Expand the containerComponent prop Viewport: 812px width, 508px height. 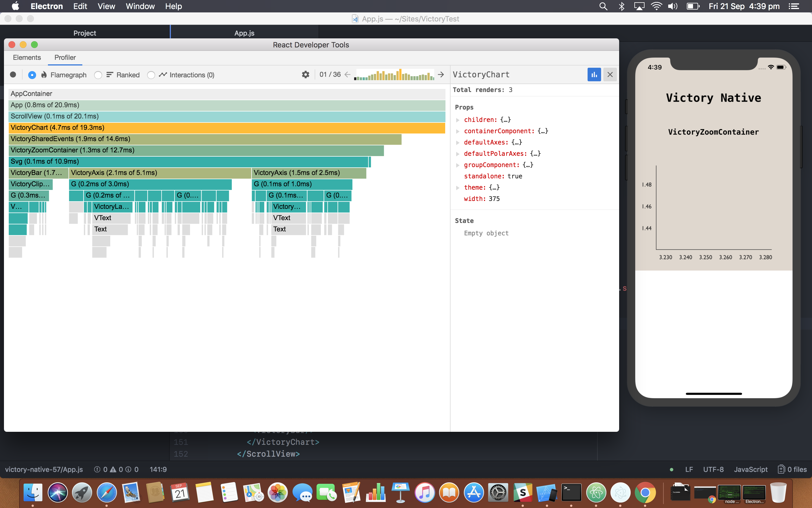pyautogui.click(x=458, y=131)
